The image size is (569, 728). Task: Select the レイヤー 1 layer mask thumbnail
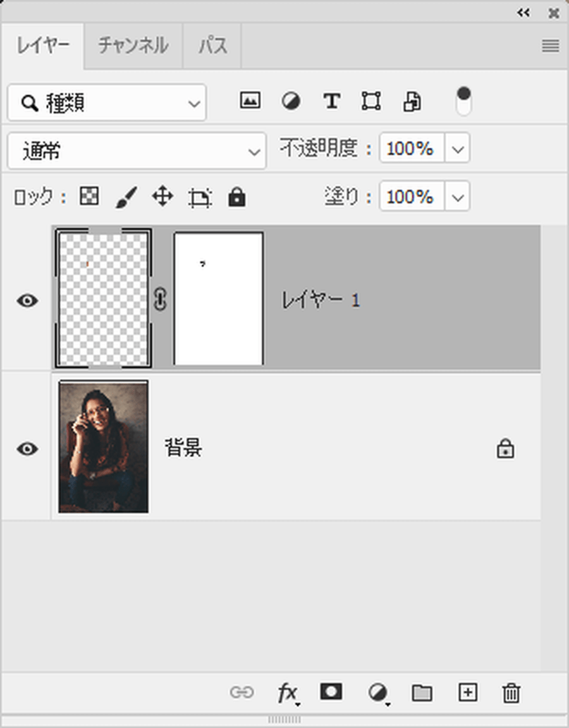(218, 298)
